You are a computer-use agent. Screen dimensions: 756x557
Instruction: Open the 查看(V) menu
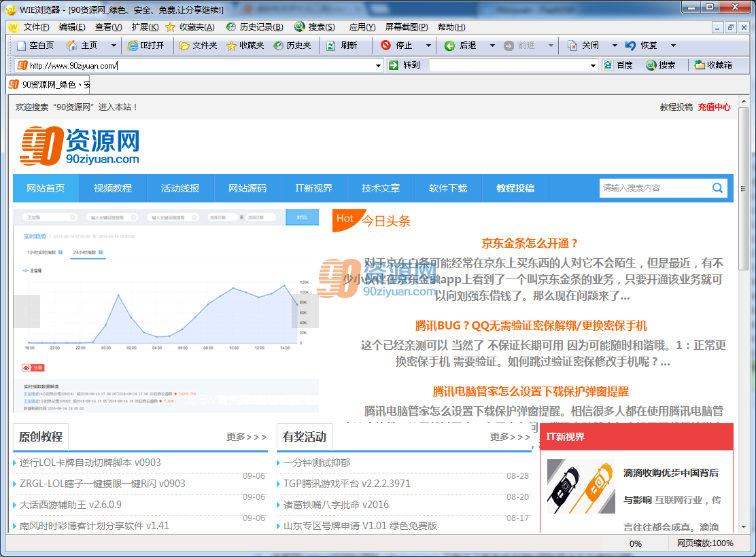pos(109,27)
